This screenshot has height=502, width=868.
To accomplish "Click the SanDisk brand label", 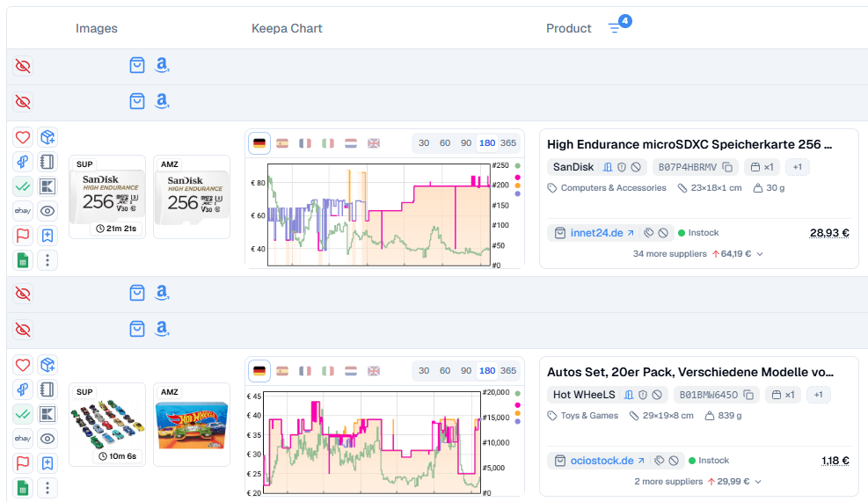I will click(573, 167).
